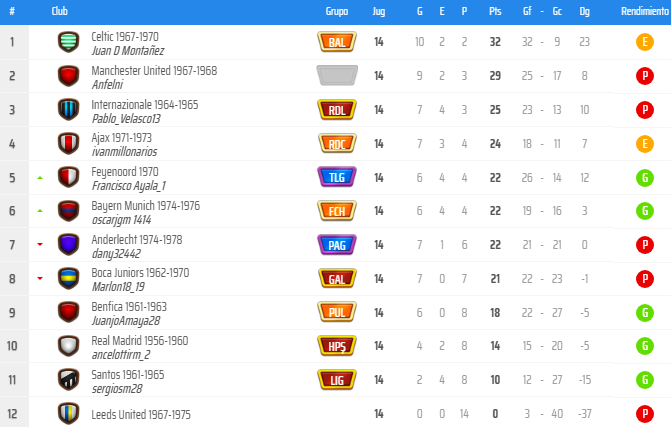Click the HPS group badge
This screenshot has width=671, height=427.
tap(337, 346)
